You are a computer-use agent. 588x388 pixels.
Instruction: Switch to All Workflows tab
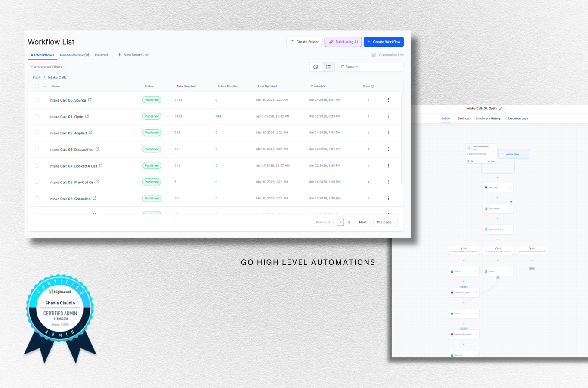coord(42,55)
